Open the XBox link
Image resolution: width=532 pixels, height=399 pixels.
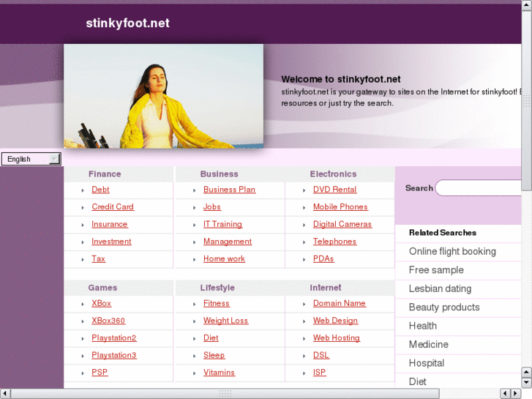coord(102,303)
